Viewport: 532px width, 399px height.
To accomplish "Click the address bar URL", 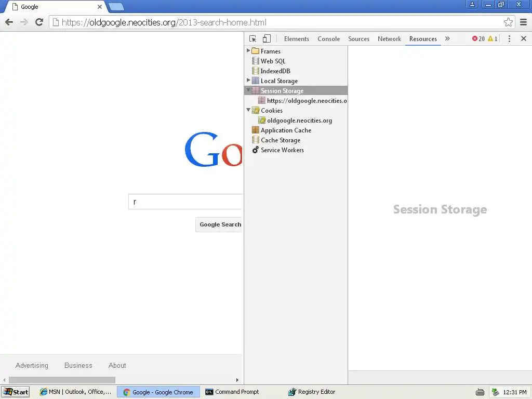I will tap(164, 22).
